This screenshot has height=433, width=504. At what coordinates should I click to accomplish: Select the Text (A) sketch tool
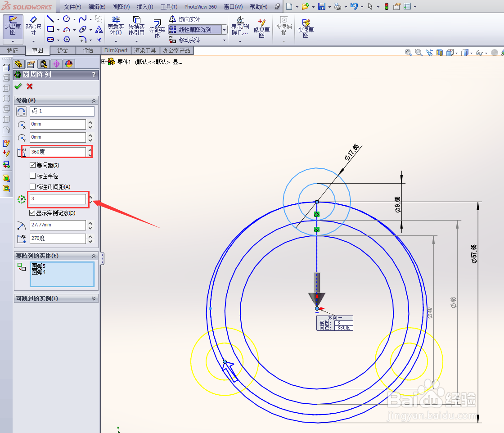(99, 30)
